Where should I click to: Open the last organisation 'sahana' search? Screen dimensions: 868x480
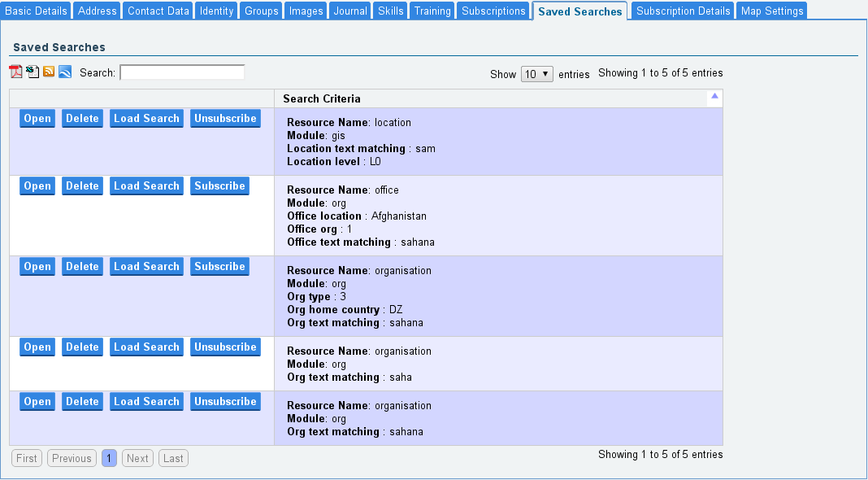tap(37, 402)
